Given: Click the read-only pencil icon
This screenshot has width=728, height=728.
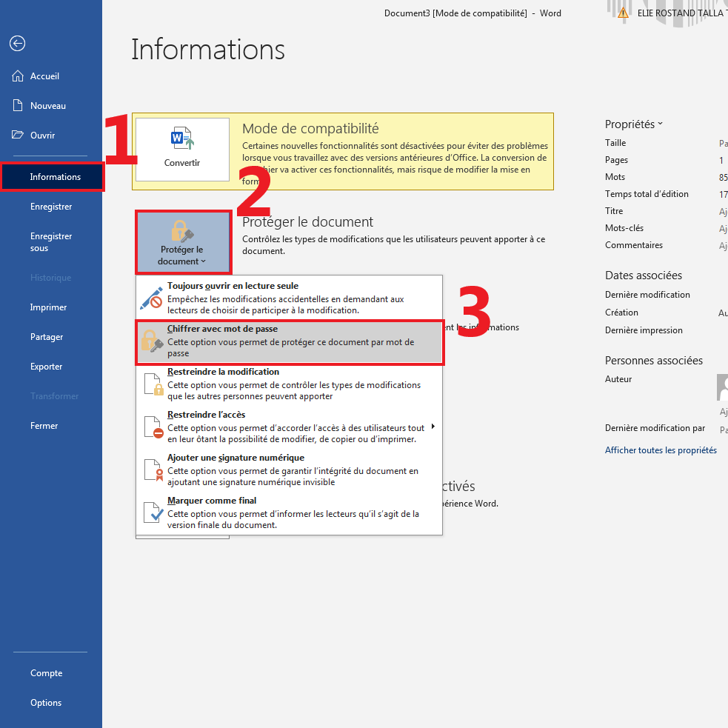Looking at the screenshot, I should pyautogui.click(x=152, y=298).
